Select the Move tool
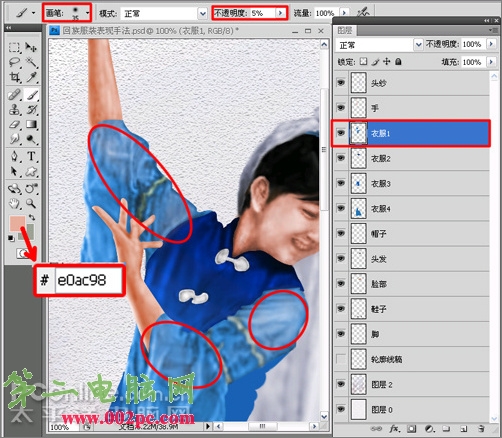 pos(31,48)
